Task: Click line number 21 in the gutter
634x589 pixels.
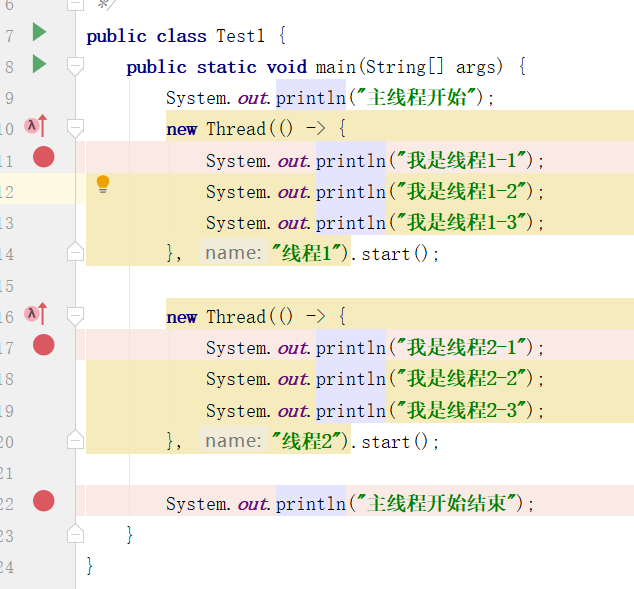Action: [7, 473]
